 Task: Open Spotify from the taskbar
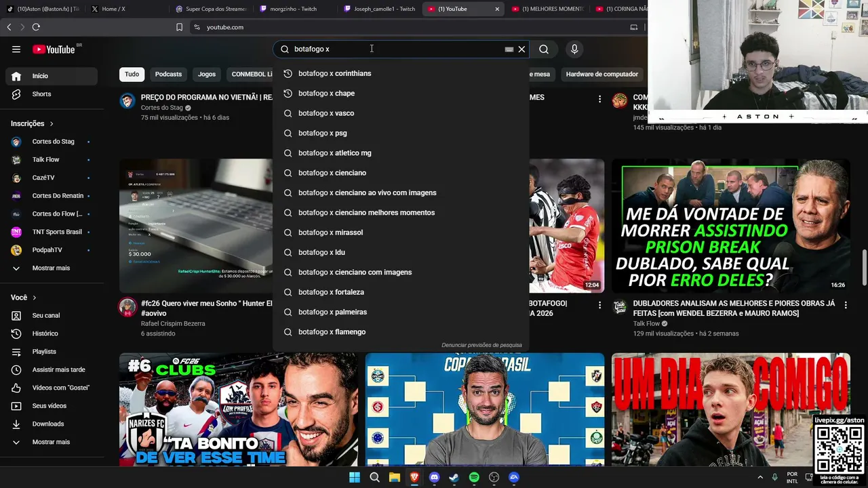pos(474,477)
